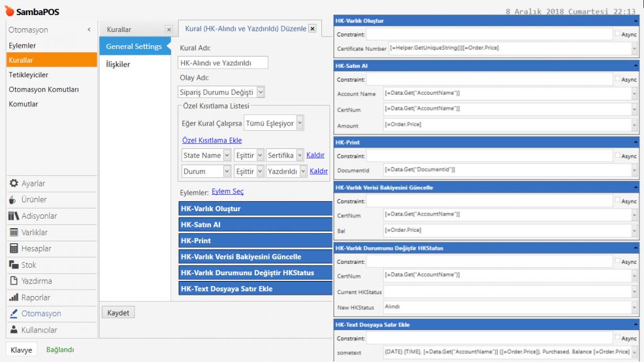
Task: Click the Kural Adı text field
Action: 223,62
